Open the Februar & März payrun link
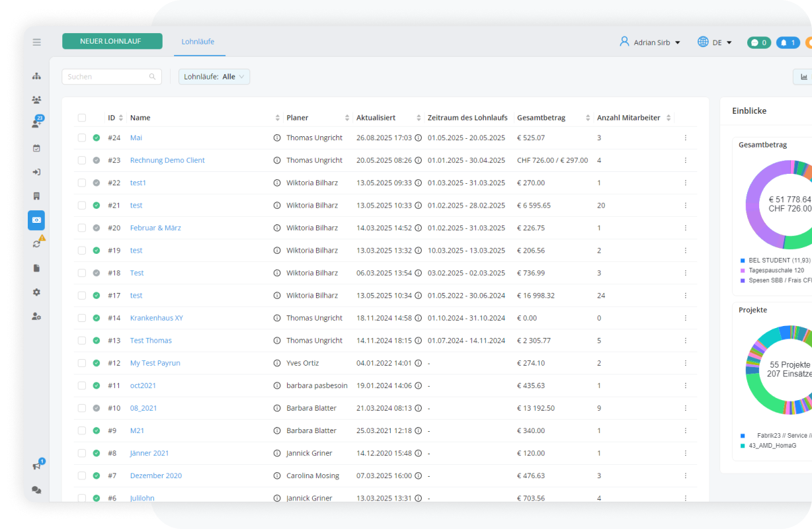 tap(155, 228)
